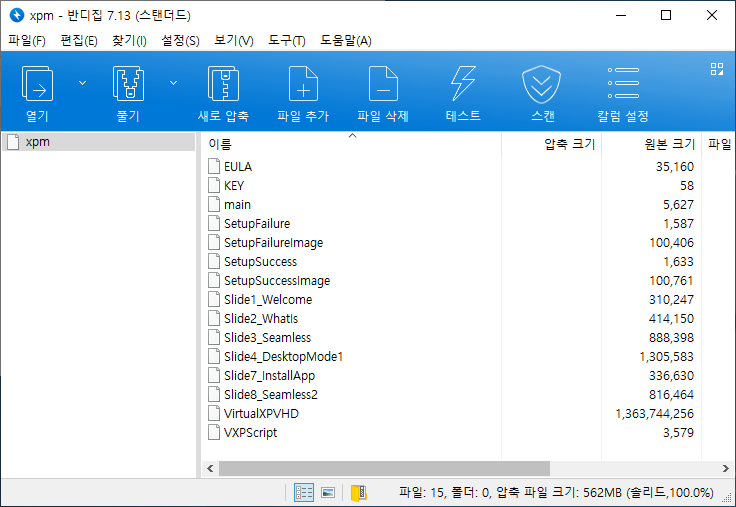Expand the 풀기 dropdown arrow
Image resolution: width=736 pixels, height=507 pixels.
pyautogui.click(x=173, y=83)
